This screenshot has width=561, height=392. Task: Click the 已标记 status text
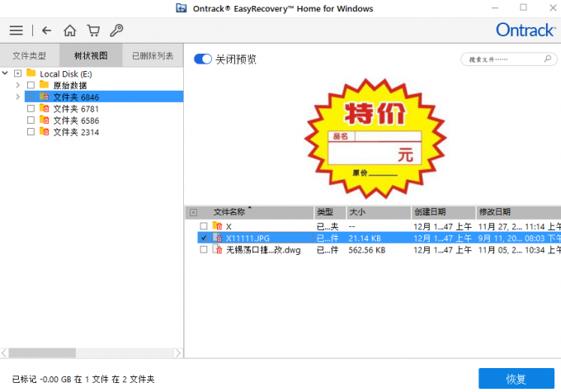tap(83, 379)
